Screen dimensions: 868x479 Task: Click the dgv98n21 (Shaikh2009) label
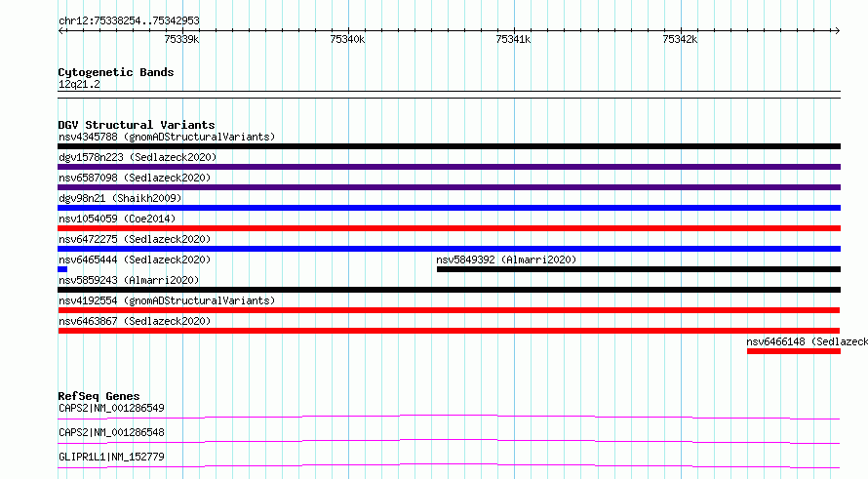[x=120, y=198]
